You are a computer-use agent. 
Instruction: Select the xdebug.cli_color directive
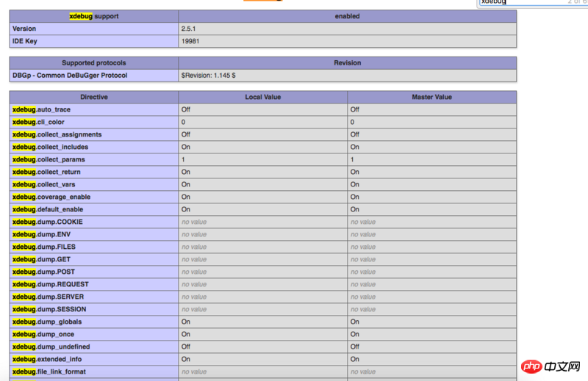(x=94, y=122)
